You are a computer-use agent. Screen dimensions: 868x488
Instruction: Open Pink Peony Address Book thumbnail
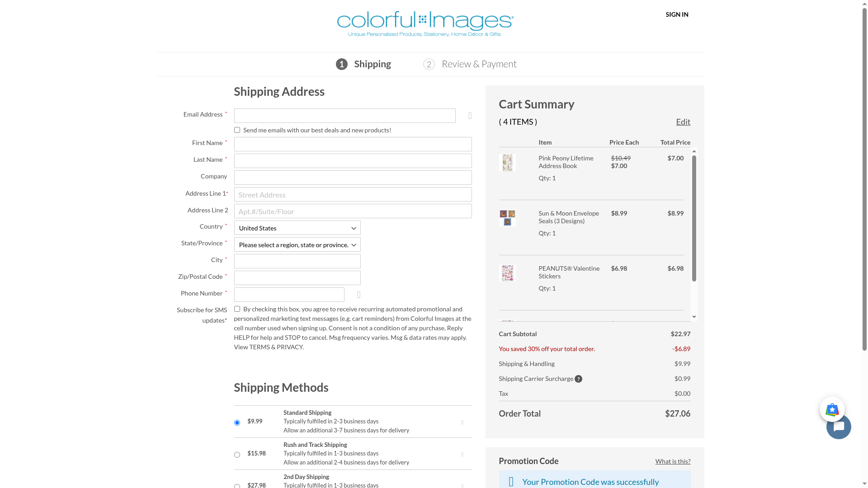[507, 163]
